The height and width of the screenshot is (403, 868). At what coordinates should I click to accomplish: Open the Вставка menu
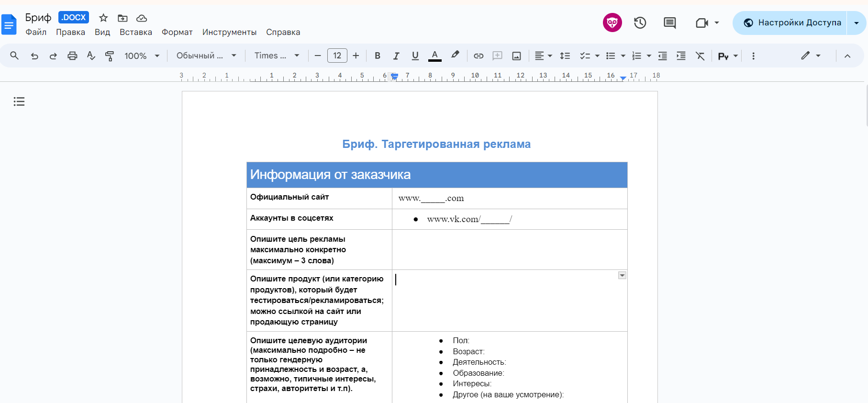point(136,32)
